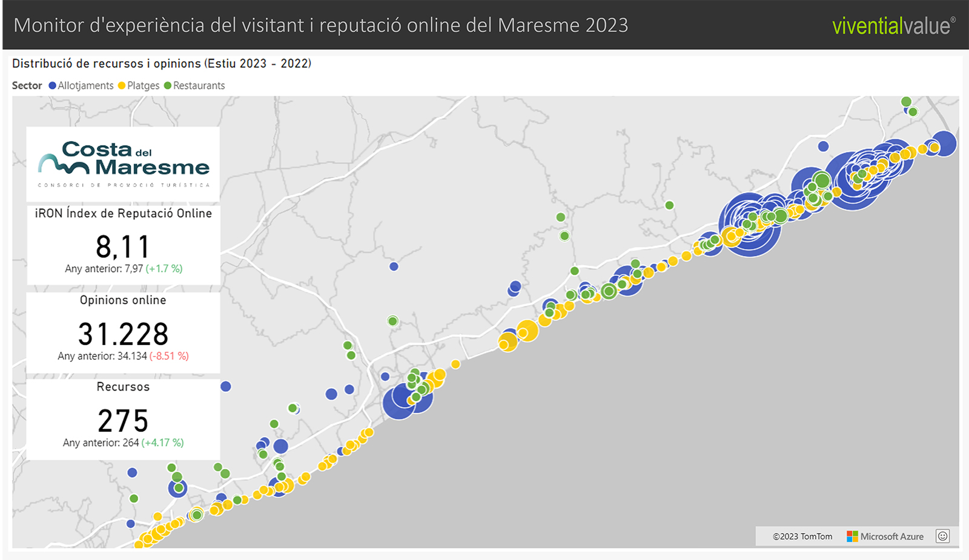The height and width of the screenshot is (560, 969).
Task: Click the Recursos value 275
Action: point(123,420)
